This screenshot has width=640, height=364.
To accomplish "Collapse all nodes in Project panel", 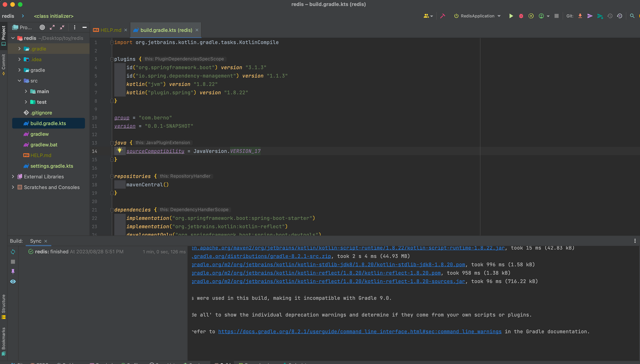I will pyautogui.click(x=62, y=27).
